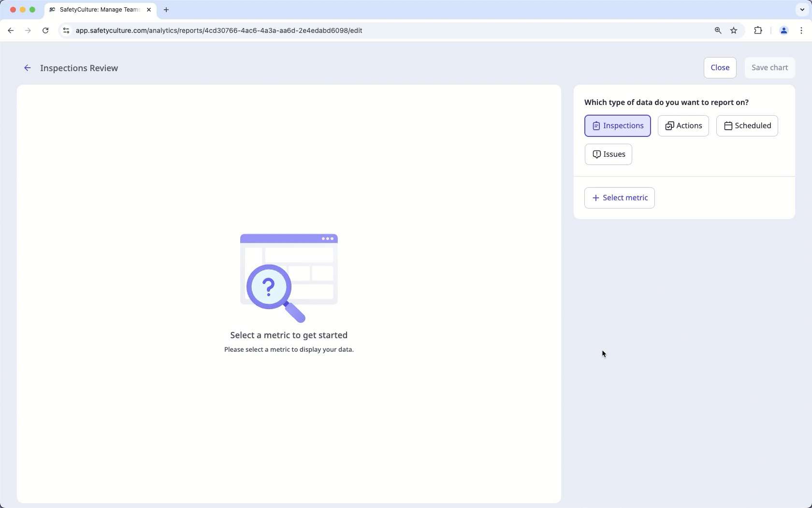Open the Chrome three-dot menu

click(x=801, y=30)
